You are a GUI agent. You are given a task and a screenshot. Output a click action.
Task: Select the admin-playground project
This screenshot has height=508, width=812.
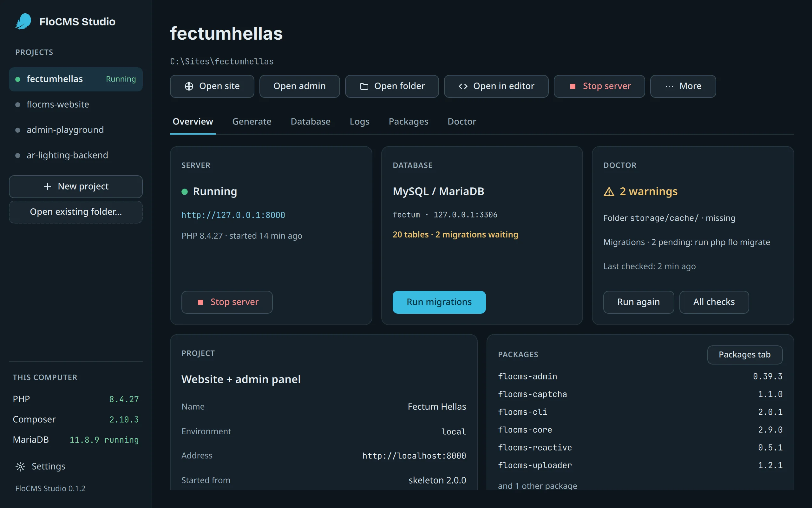coord(76,130)
